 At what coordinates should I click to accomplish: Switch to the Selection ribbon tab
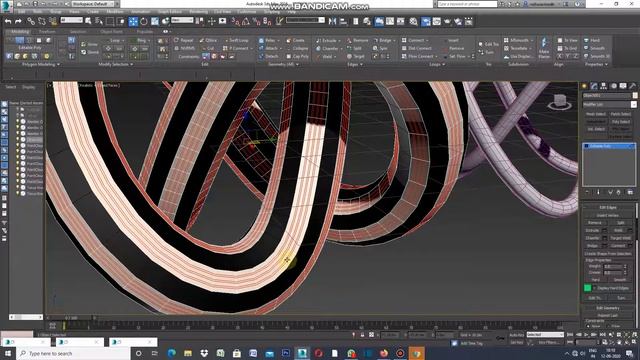coord(78,31)
